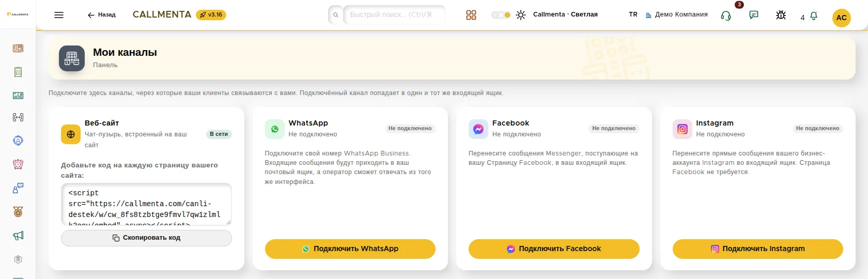
Task: Copy code with Скопировать код button
Action: click(x=146, y=238)
